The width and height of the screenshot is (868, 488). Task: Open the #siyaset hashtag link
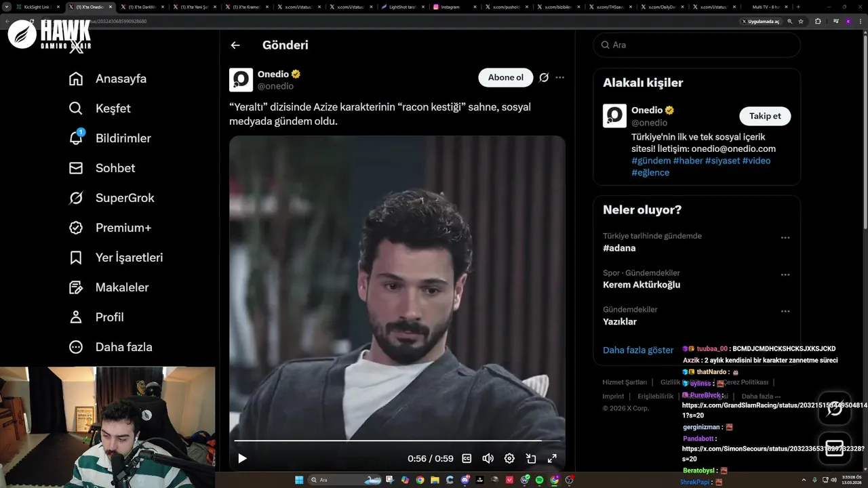(722, 161)
